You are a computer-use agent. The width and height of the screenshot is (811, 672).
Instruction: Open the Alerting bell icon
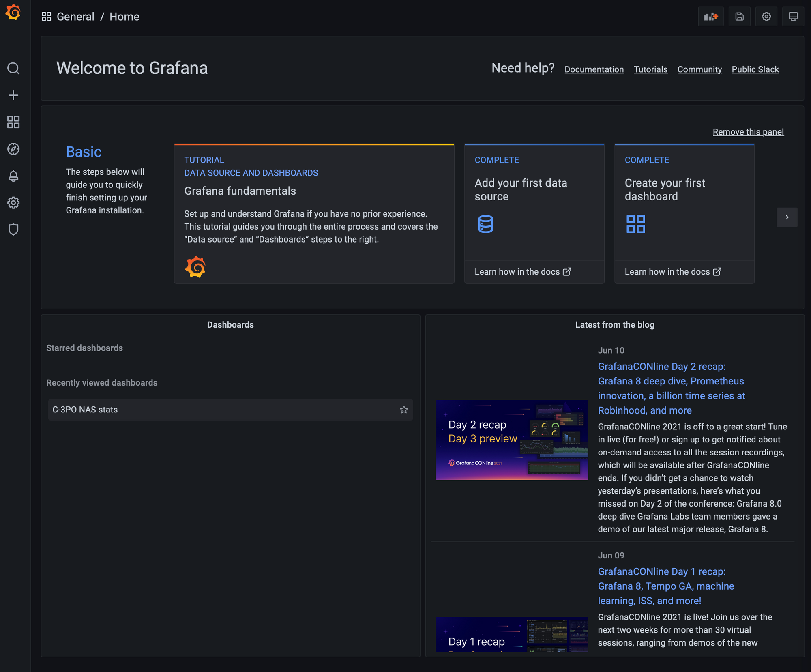[x=13, y=176]
